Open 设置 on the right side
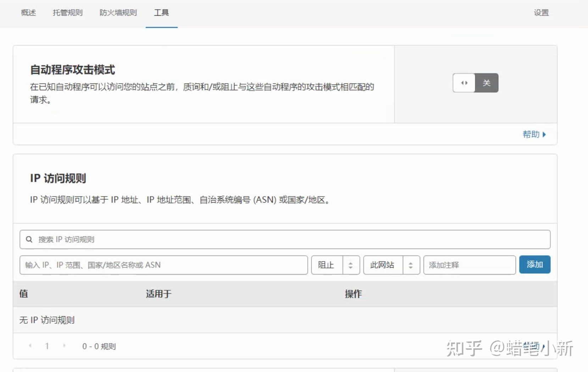588x372 pixels. pyautogui.click(x=541, y=13)
